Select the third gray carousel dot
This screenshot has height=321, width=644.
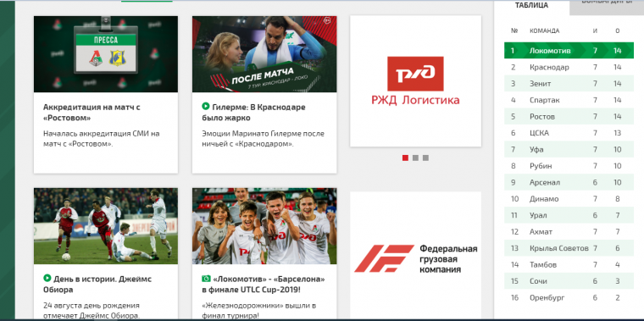425,158
